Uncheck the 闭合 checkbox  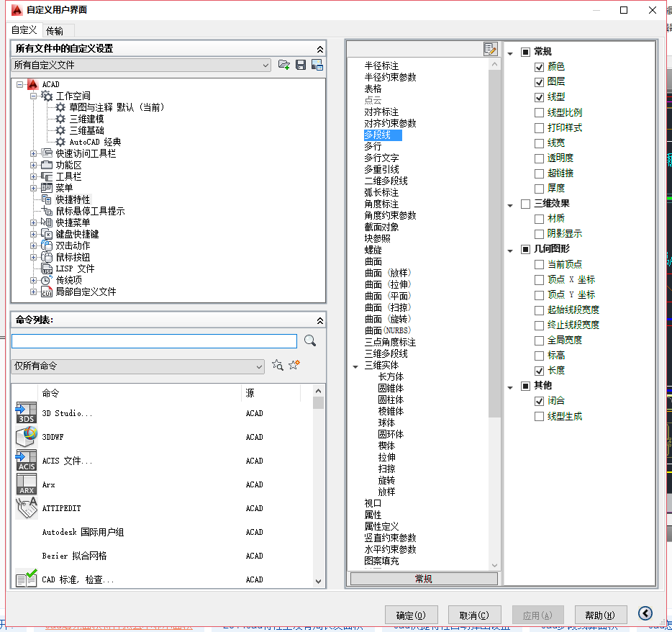(539, 401)
